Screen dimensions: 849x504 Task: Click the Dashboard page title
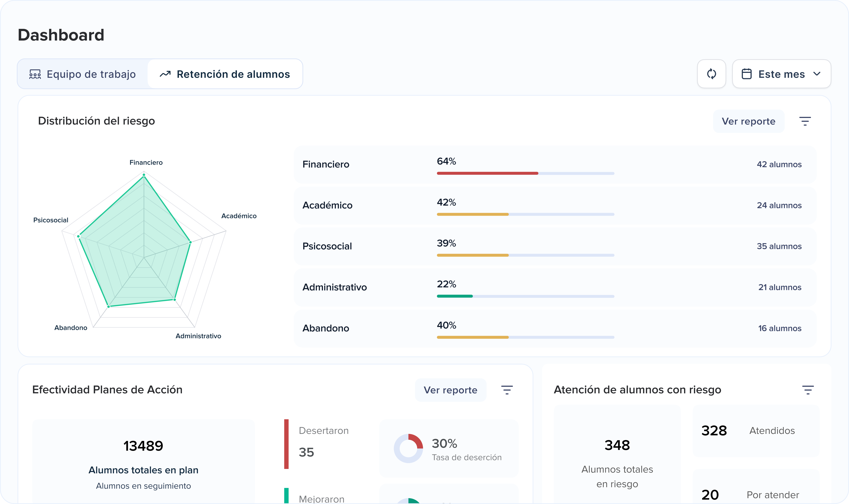click(x=61, y=35)
